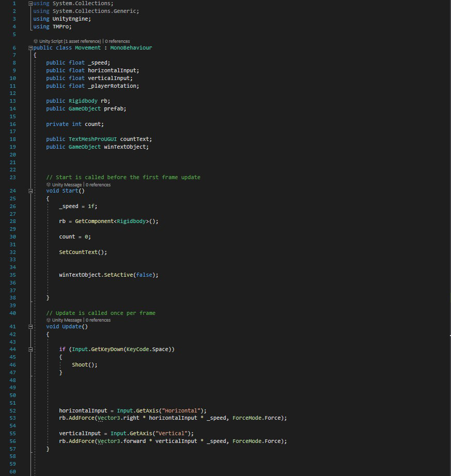451x476 pixels.
Task: Click the "Vertical" string literal
Action: [x=172, y=434]
